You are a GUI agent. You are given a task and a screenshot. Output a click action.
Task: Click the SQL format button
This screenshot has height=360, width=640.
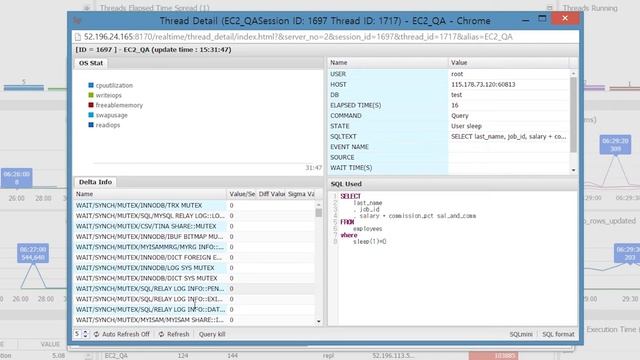(x=558, y=334)
